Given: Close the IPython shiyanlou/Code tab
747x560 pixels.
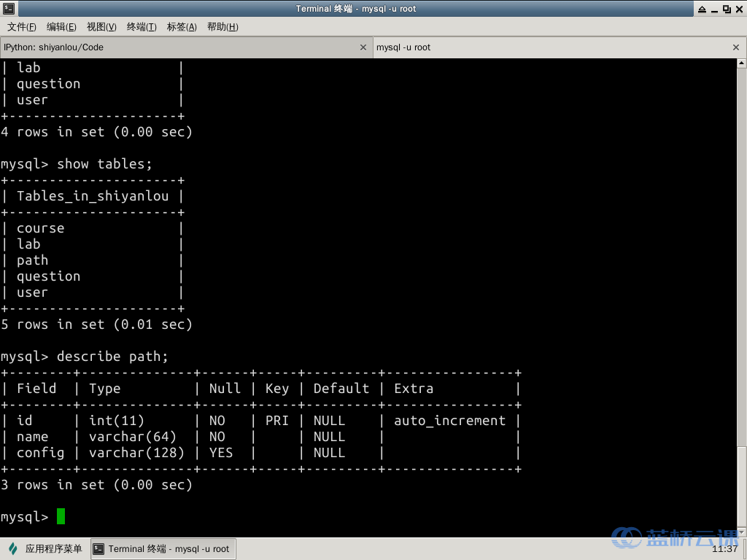Looking at the screenshot, I should tap(363, 47).
